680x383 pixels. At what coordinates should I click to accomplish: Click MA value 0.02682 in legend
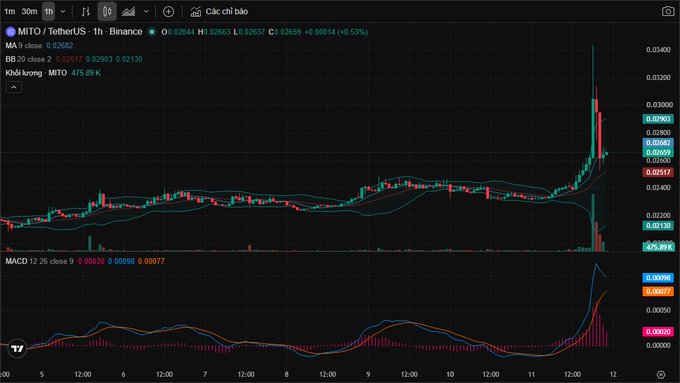click(60, 46)
